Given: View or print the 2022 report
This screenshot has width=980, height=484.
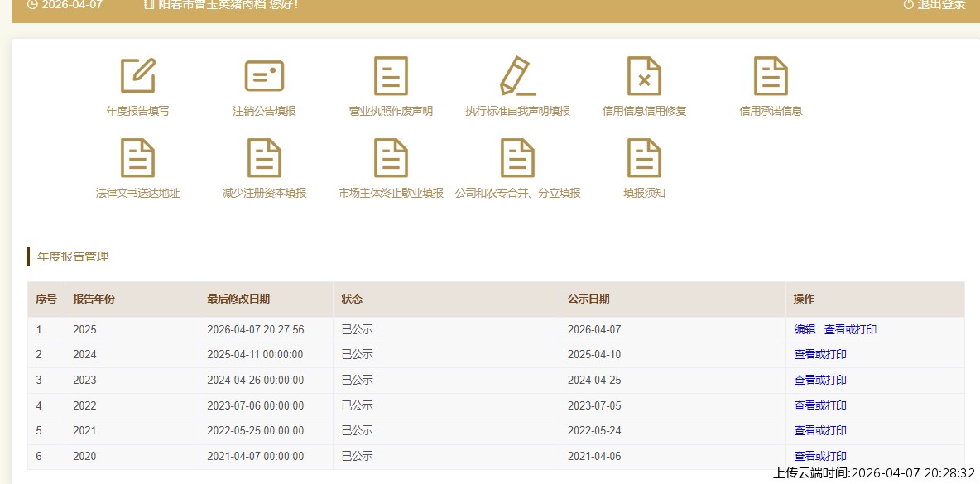Looking at the screenshot, I should click(820, 405).
